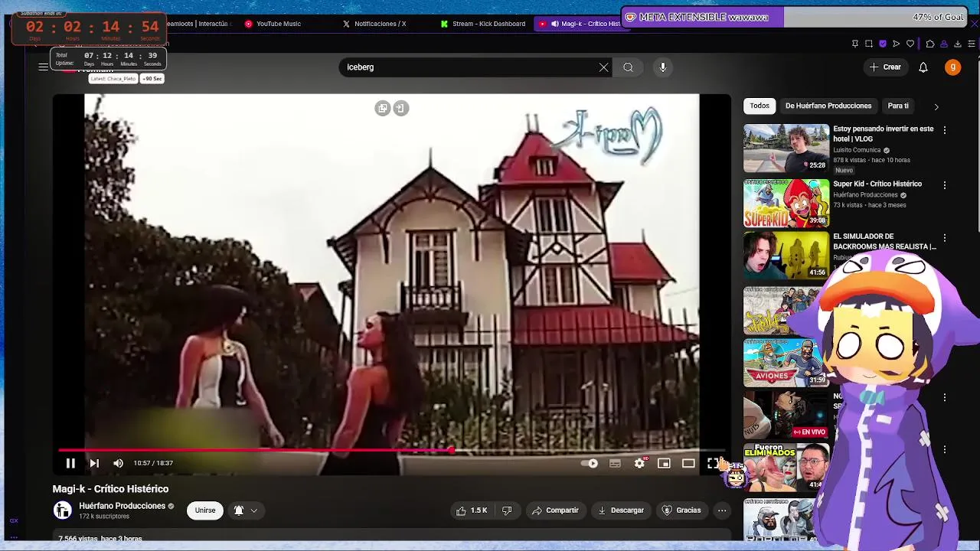This screenshot has height=551, width=980.
Task: Click the browser pin icon in toolbar
Action: pyautogui.click(x=855, y=44)
